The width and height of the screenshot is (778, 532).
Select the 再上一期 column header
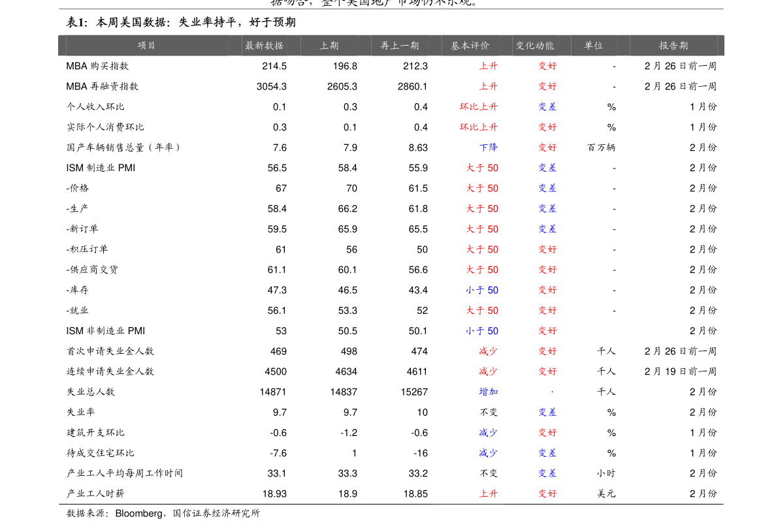[x=400, y=46]
